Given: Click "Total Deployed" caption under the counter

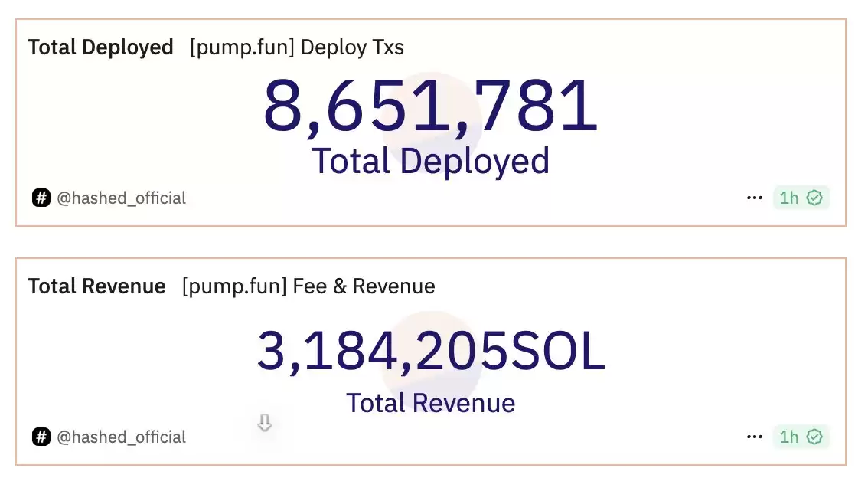Looking at the screenshot, I should (x=431, y=162).
